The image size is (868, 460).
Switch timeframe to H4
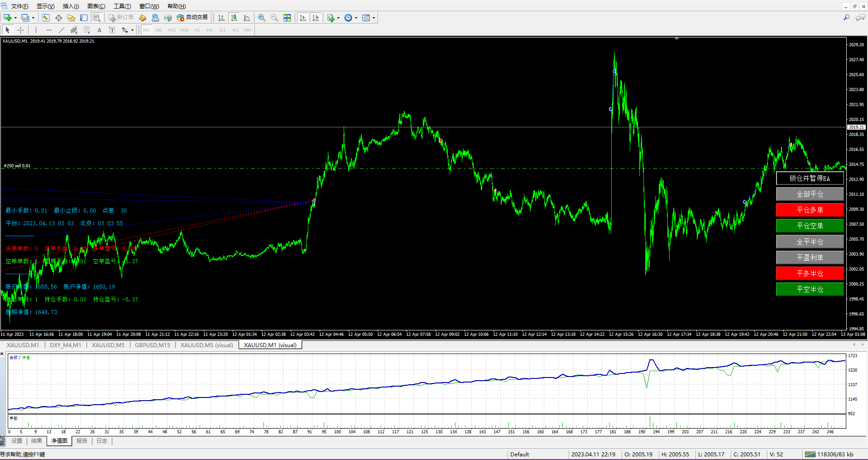[x=210, y=30]
